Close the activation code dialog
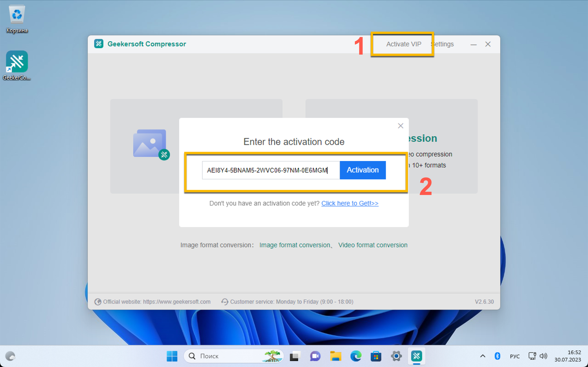 click(x=401, y=126)
